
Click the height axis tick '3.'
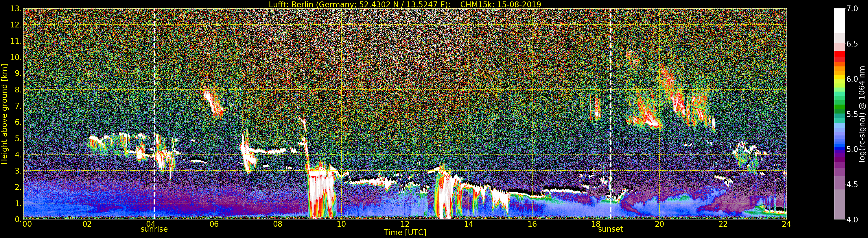[18, 171]
